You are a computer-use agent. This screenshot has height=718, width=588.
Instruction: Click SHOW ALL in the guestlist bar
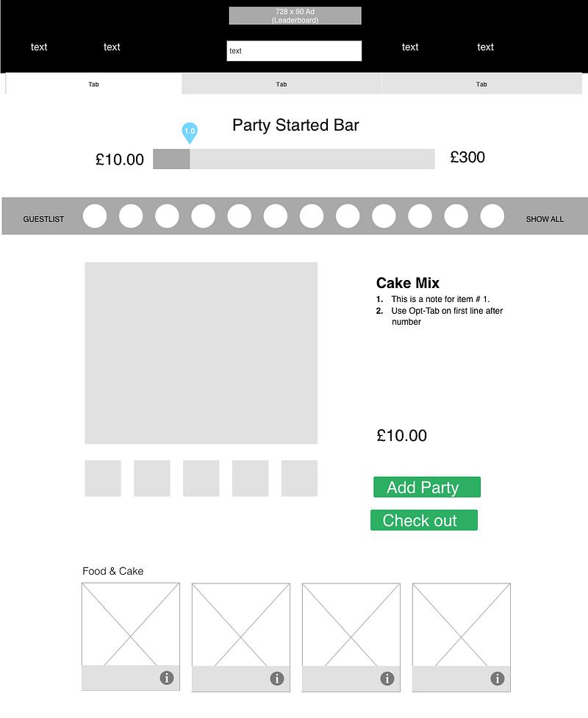(x=545, y=219)
